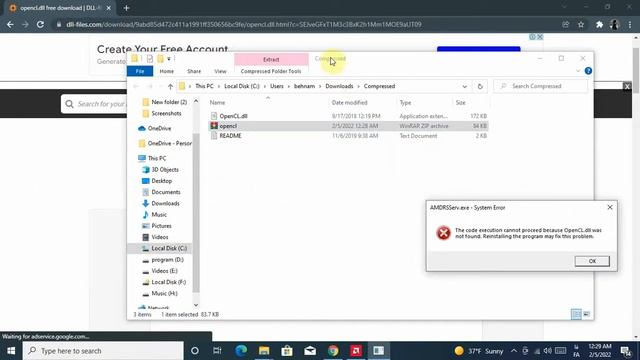Reload the Chrome page
The height and width of the screenshot is (360, 640).
tap(40, 24)
